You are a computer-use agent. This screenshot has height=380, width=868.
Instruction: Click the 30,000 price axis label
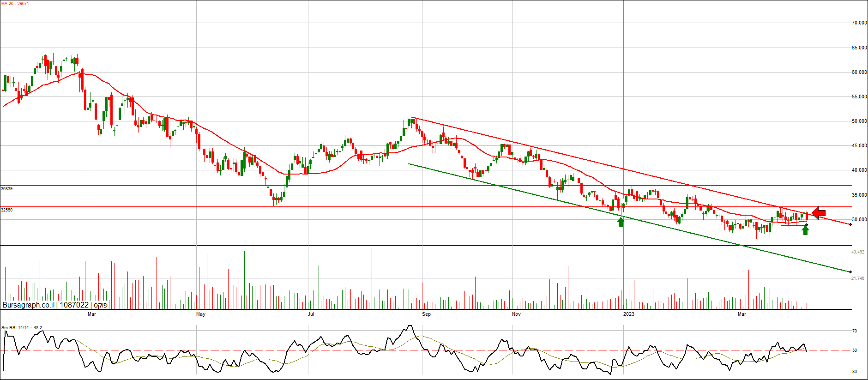(x=859, y=219)
